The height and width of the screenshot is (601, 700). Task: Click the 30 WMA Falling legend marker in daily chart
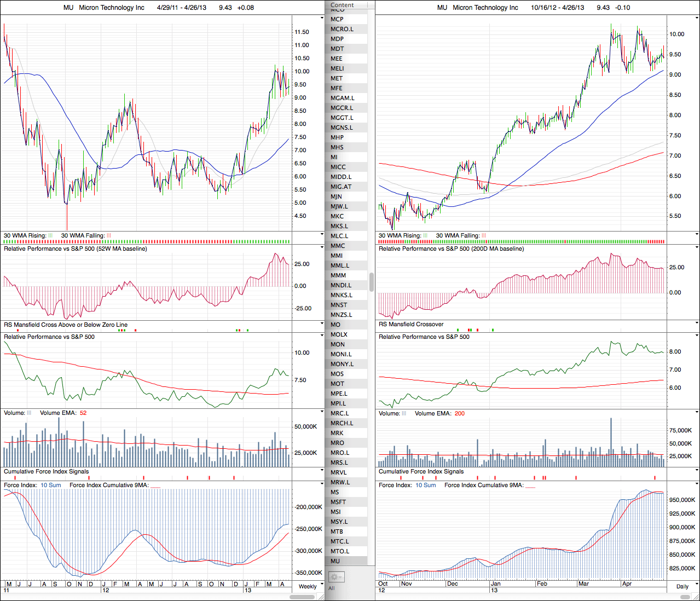(484, 235)
